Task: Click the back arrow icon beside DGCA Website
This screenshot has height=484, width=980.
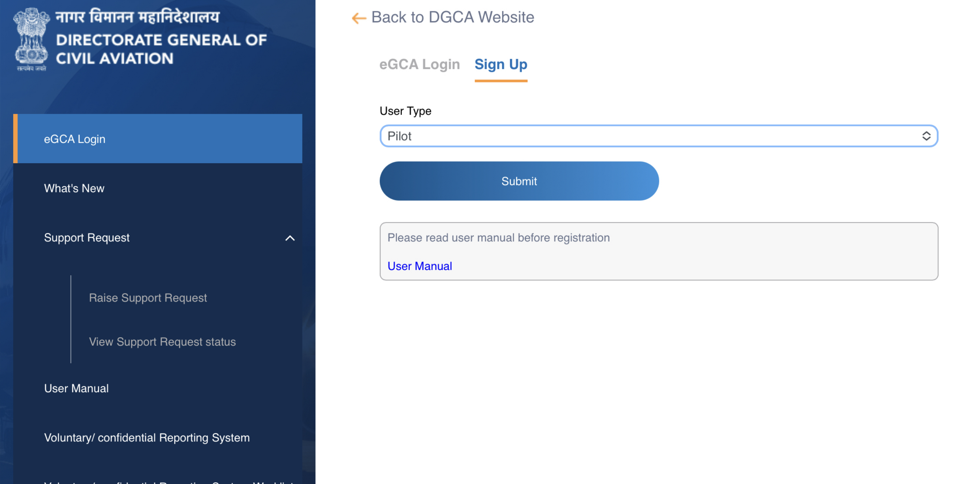Action: (358, 18)
